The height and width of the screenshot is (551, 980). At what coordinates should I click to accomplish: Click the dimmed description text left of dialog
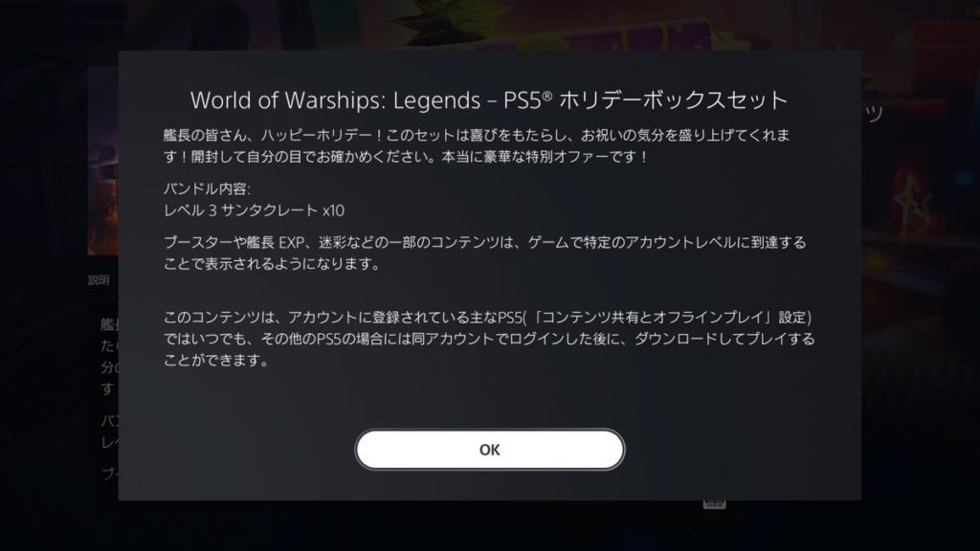(109, 400)
